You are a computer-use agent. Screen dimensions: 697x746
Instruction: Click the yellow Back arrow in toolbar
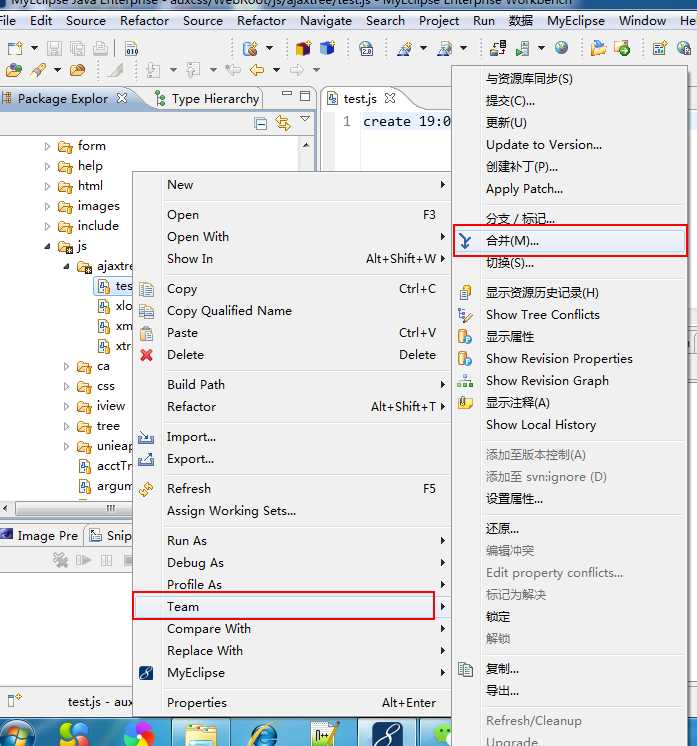(x=257, y=70)
